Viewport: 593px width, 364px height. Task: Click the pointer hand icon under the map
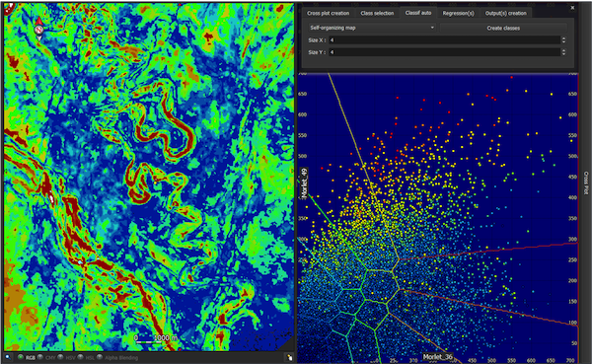click(x=290, y=357)
